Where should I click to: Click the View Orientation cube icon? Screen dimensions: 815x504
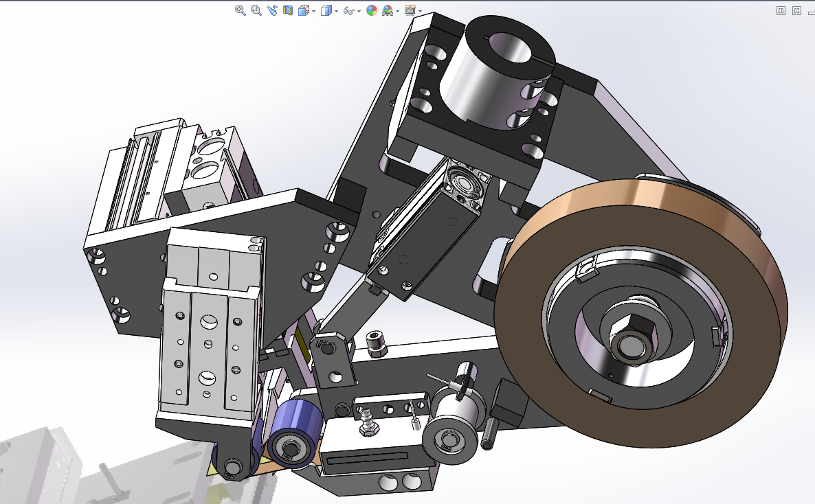(304, 10)
